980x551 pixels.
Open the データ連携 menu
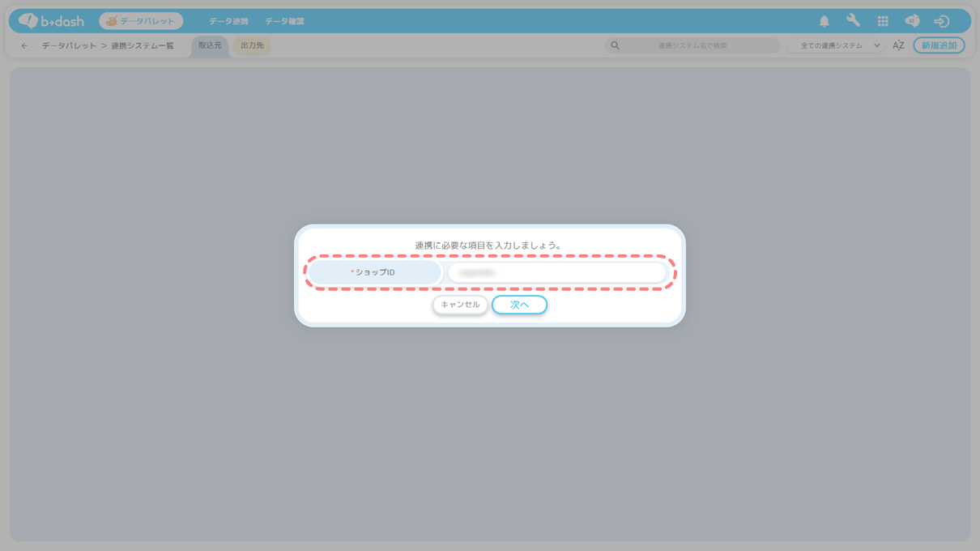click(x=228, y=21)
